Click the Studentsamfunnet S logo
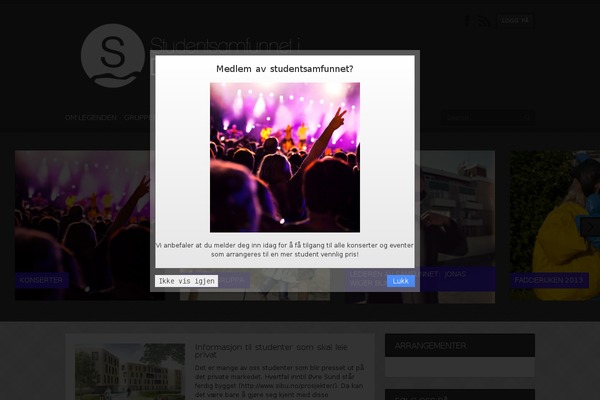This screenshot has height=400, width=600. click(x=113, y=56)
